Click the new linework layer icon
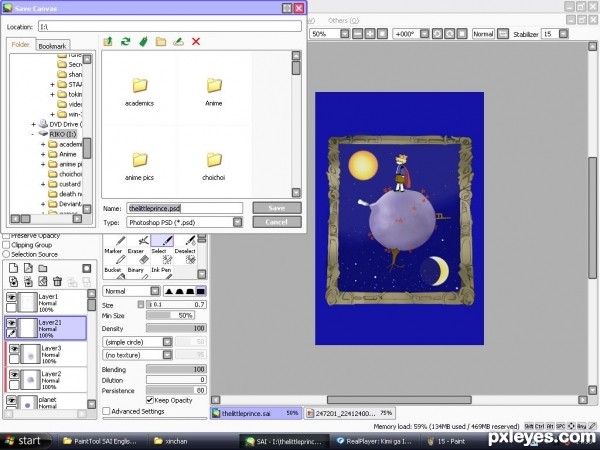Image resolution: width=600 pixels, height=450 pixels. (x=28, y=268)
